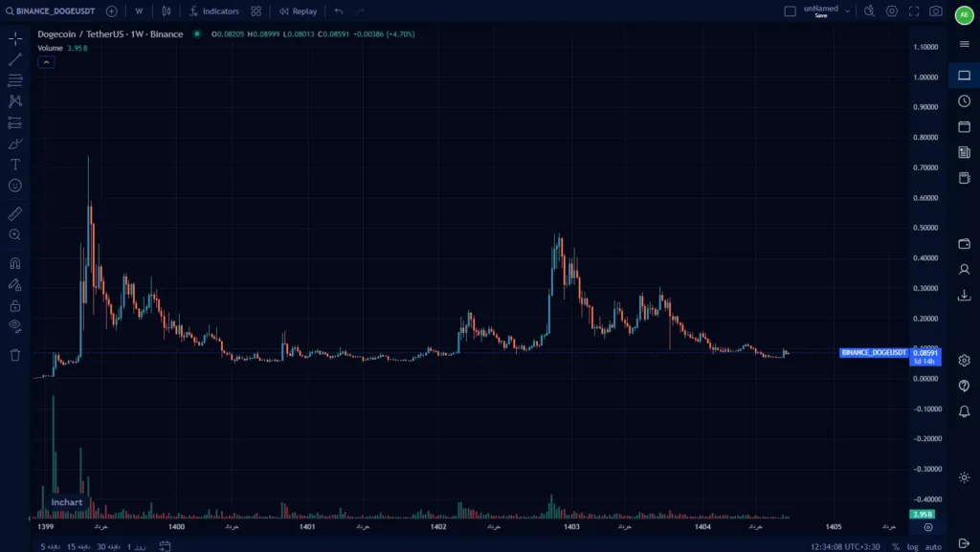Screen dimensions: 980x552
Task: Open go-to-date calendar icon
Action: 165,546
